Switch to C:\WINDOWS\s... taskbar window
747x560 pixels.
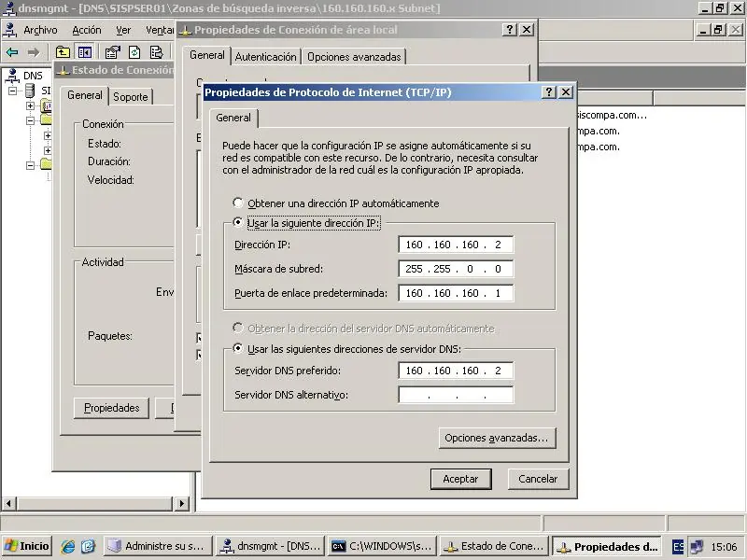coord(382,546)
